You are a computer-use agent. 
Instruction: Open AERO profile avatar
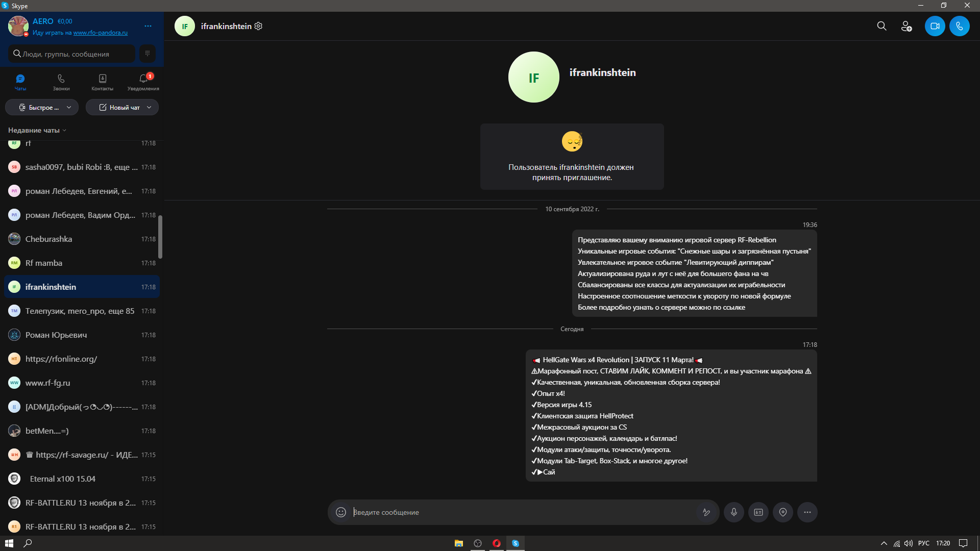pyautogui.click(x=18, y=26)
